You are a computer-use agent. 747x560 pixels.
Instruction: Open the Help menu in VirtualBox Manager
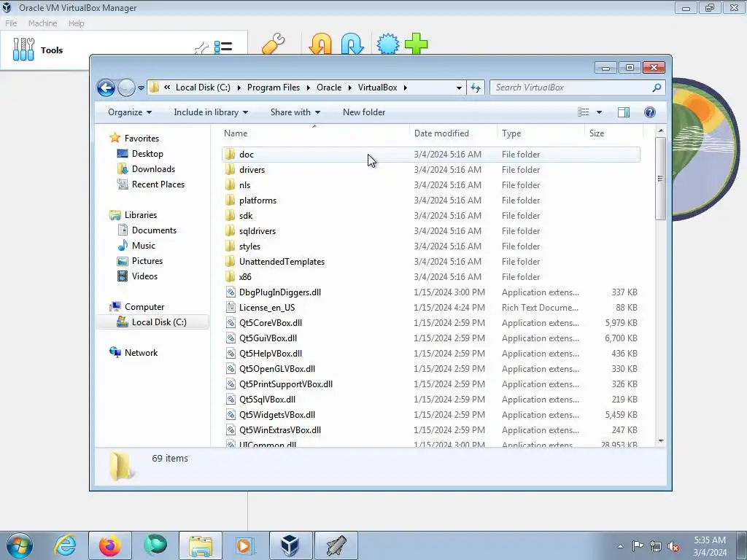(x=76, y=23)
